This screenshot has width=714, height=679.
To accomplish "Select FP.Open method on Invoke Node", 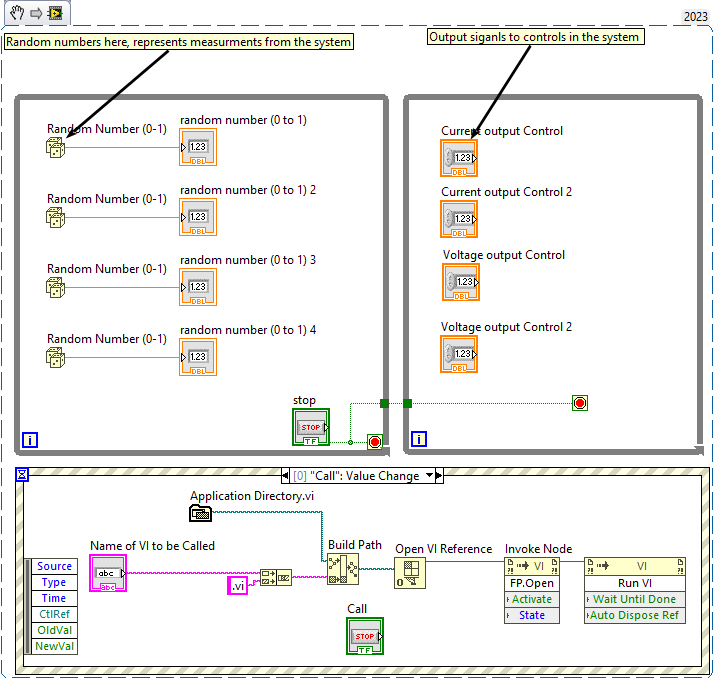I will click(x=532, y=583).
